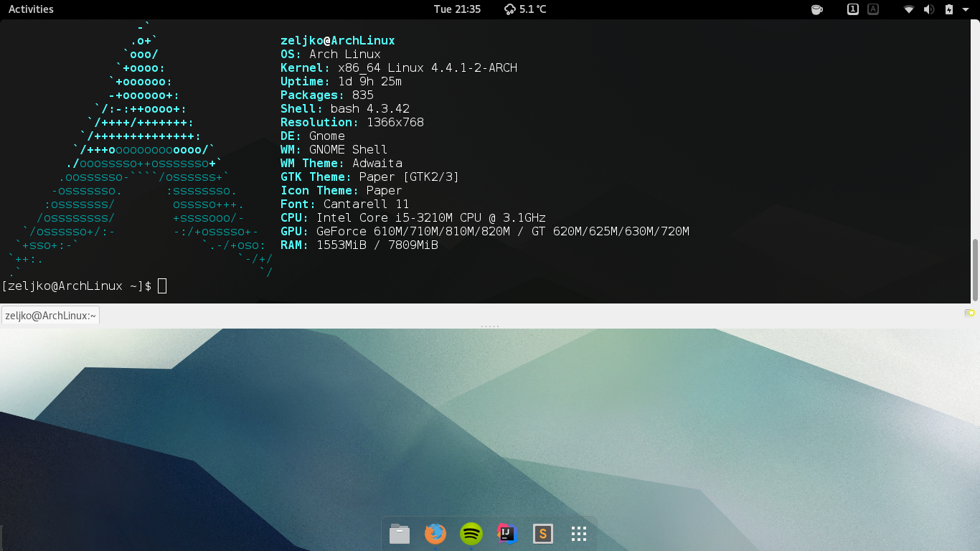980x551 pixels.
Task: Click the text 'WM Theme: Adwaita'
Action: 341,164
